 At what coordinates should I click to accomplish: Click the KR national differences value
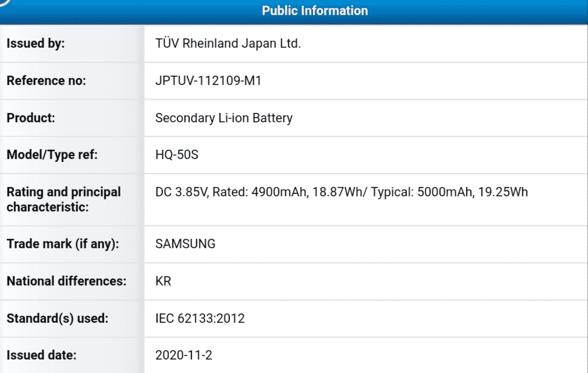(163, 281)
